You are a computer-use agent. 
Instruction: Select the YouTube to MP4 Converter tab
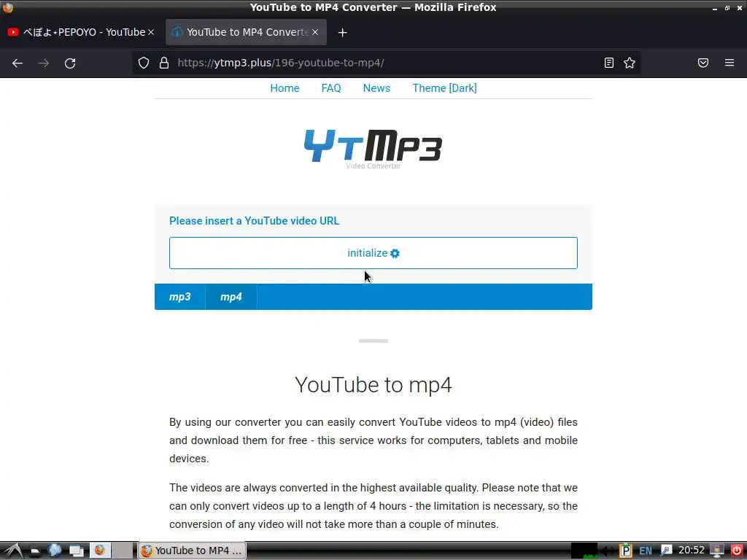[x=247, y=32]
